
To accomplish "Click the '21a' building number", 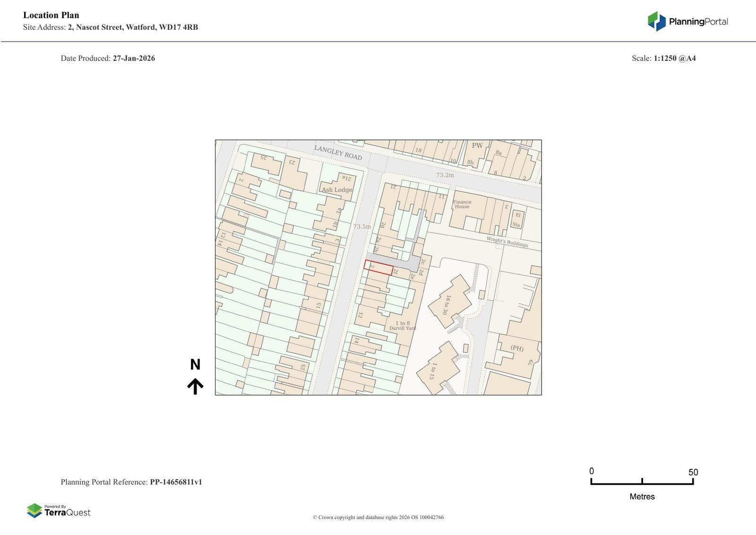I will click(x=347, y=179).
